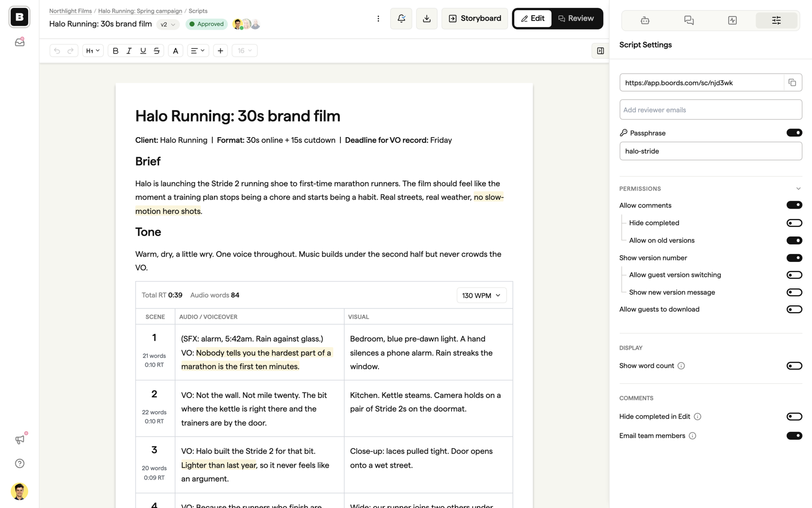Screen dimensions: 812x508
Task: Open the v2 version dropdown
Action: [168, 24]
